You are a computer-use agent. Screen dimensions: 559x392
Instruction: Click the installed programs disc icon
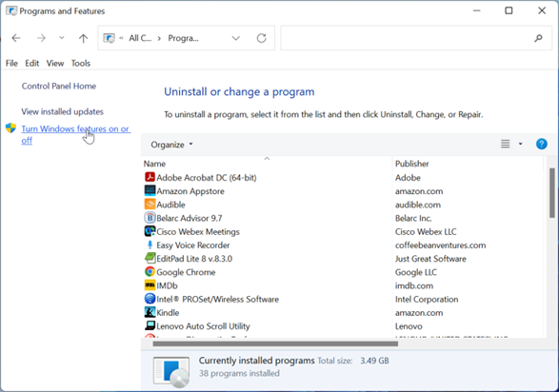[x=171, y=371]
